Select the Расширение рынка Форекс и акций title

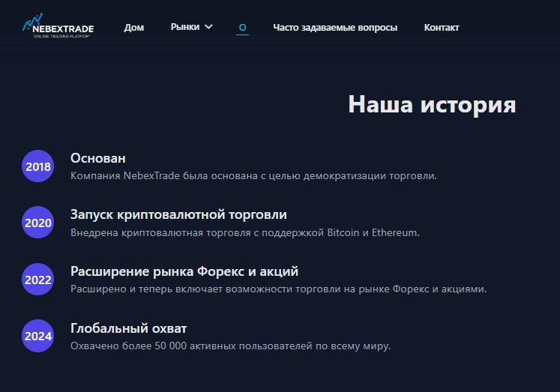[184, 271]
